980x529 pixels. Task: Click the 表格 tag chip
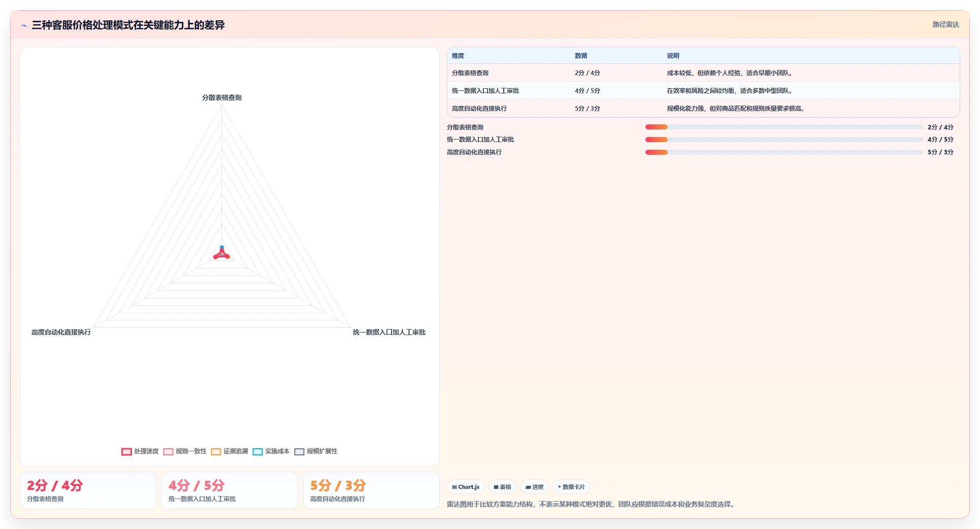click(503, 487)
